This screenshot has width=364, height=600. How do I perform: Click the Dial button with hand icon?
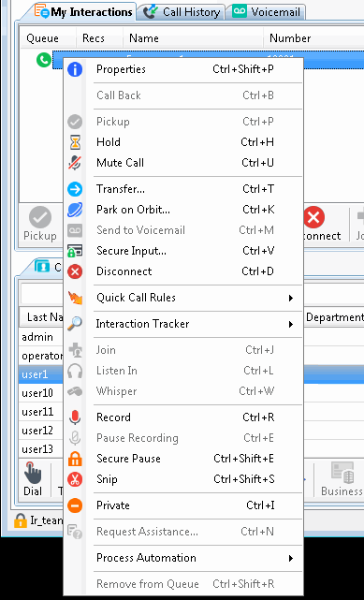(x=33, y=479)
